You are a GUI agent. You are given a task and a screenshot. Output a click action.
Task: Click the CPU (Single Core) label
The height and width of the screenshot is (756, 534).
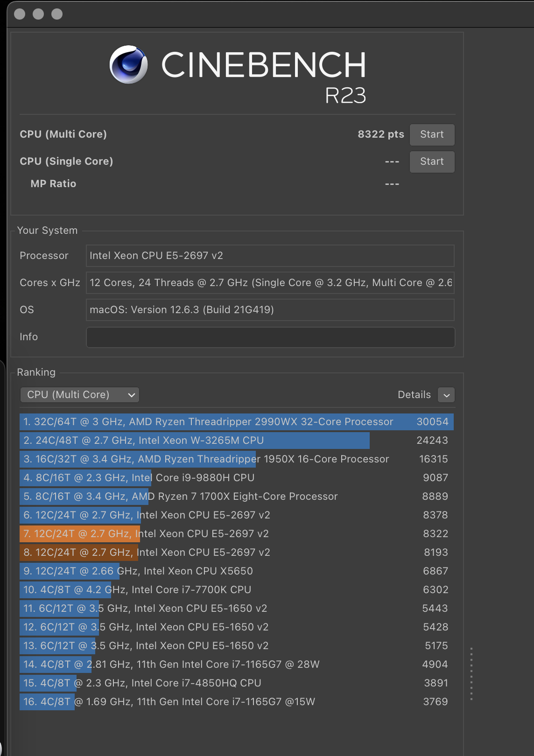click(x=66, y=161)
